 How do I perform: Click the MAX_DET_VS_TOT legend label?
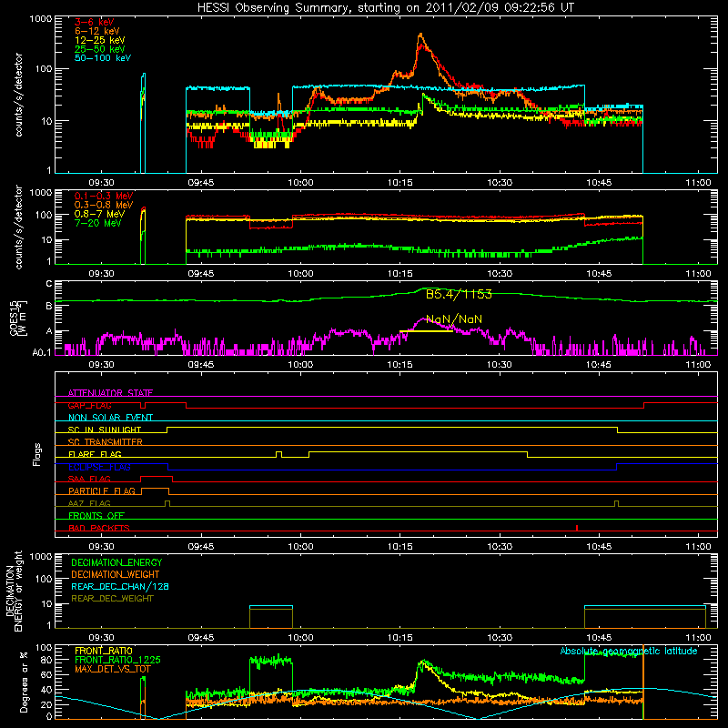click(112, 669)
